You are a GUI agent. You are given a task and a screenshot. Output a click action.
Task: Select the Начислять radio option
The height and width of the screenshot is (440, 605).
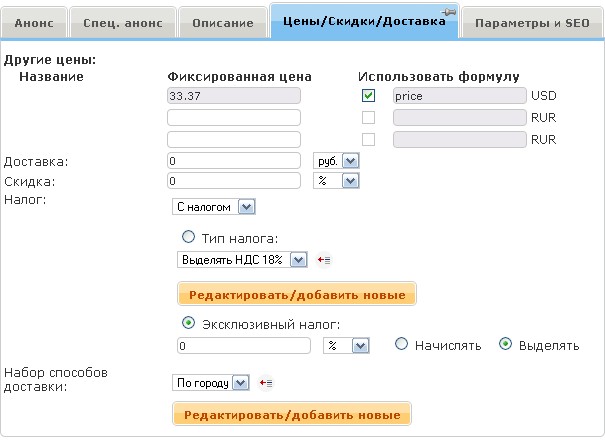(x=402, y=345)
